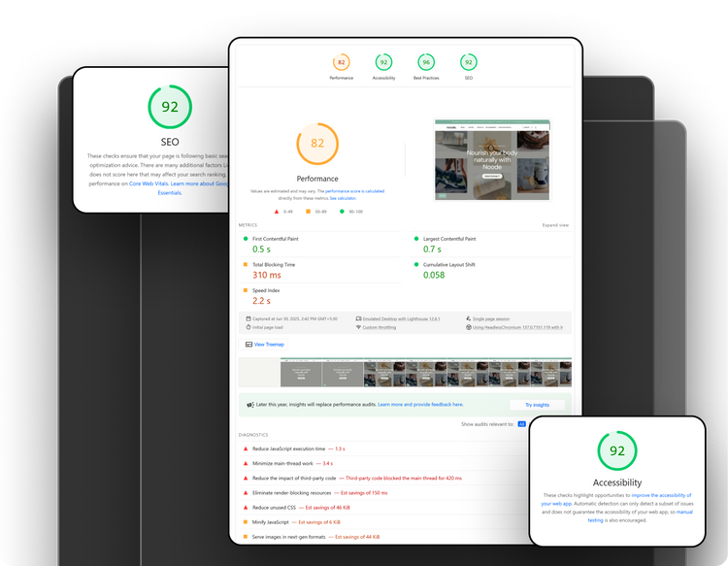The width and height of the screenshot is (728, 566).
Task: Click the 'Using HeadlessChromium' link
Action: pos(517,327)
